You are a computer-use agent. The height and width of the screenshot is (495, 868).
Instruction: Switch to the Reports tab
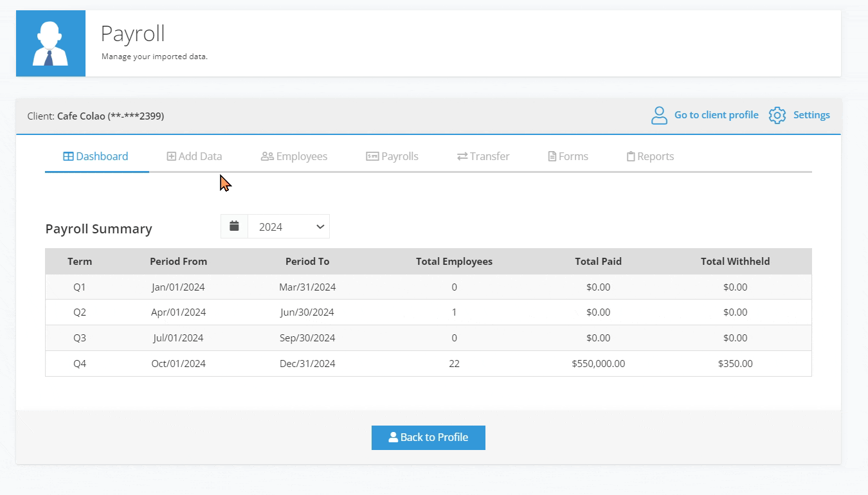tap(650, 156)
